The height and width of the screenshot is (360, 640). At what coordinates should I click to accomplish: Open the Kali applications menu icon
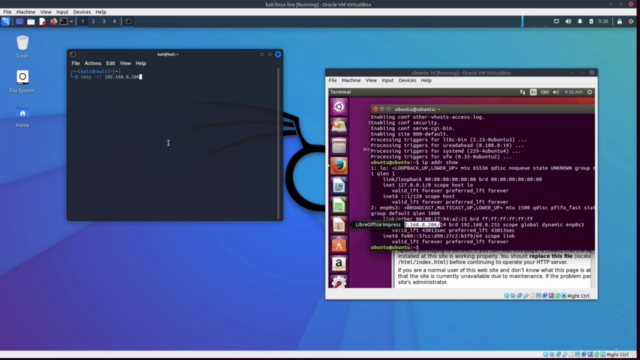(6, 21)
